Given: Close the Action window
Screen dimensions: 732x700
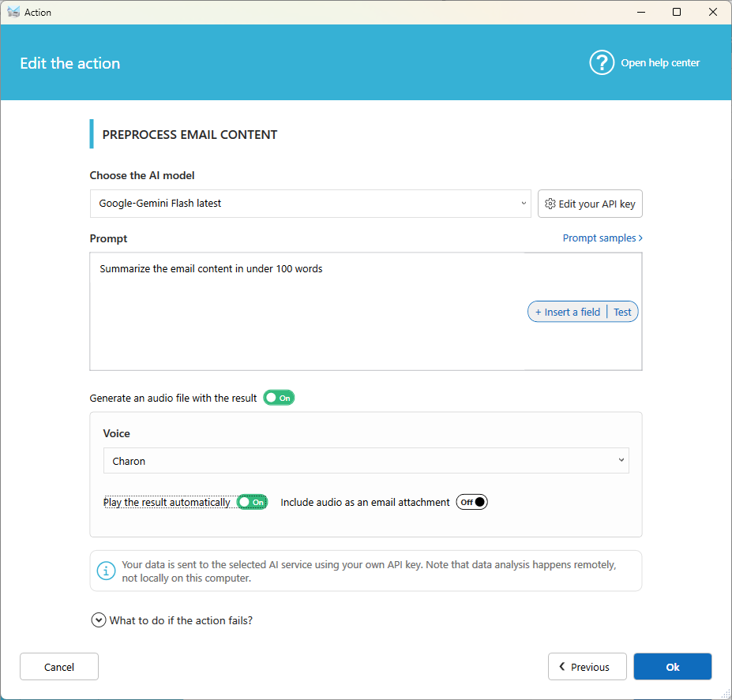Looking at the screenshot, I should tap(713, 12).
